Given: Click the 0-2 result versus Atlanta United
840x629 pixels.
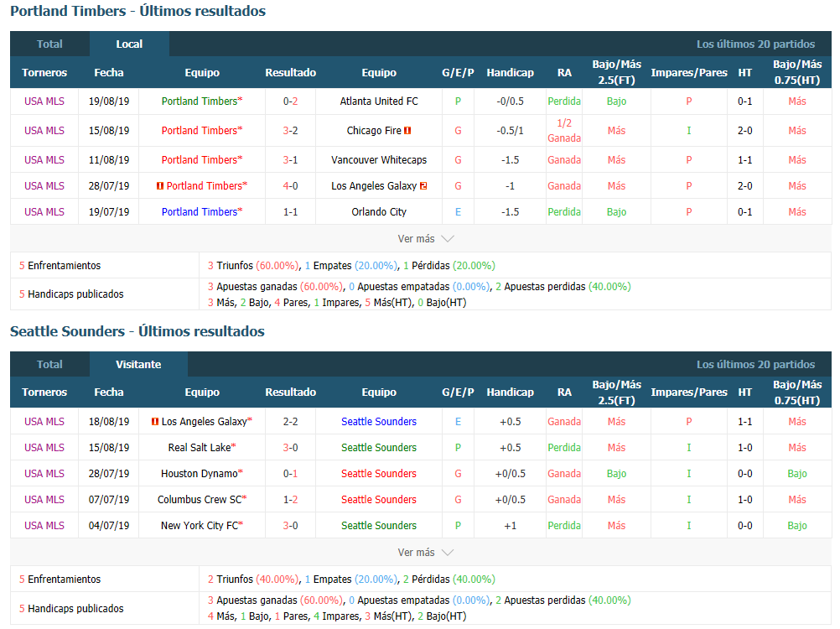Looking at the screenshot, I should click(x=290, y=101).
